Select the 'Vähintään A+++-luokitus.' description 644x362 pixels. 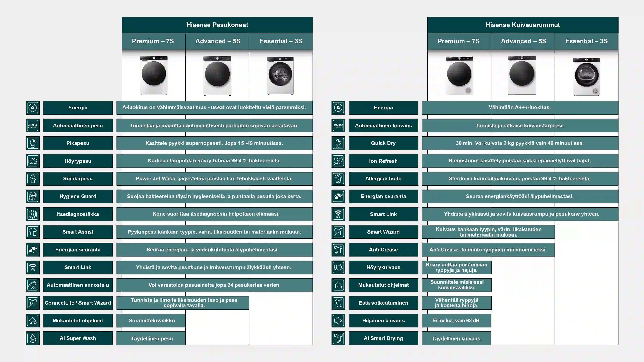click(x=520, y=108)
